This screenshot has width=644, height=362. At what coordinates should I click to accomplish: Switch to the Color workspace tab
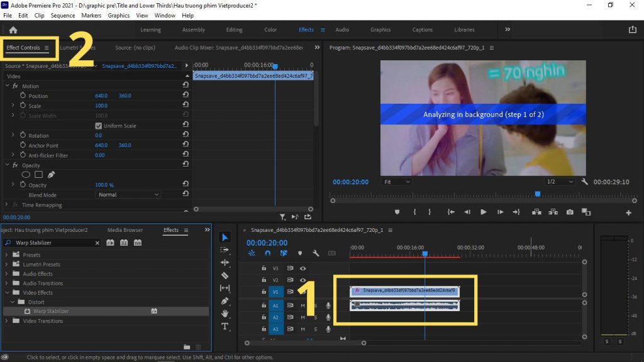pos(270,30)
